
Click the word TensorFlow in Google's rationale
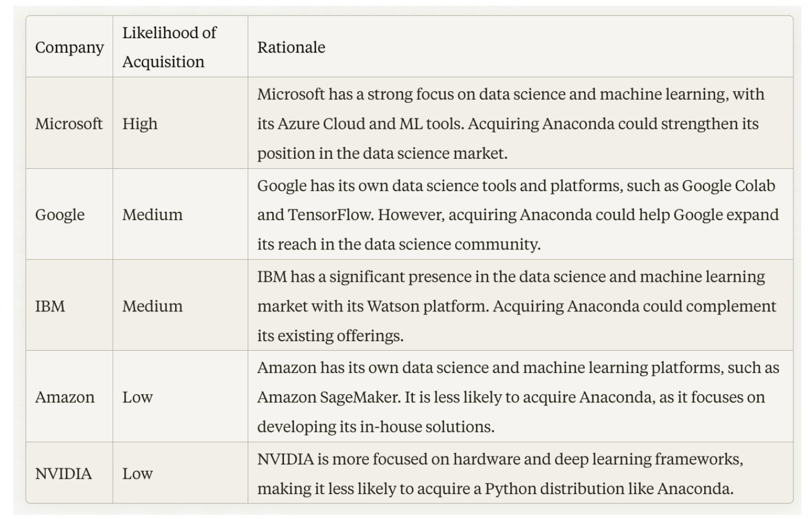pyautogui.click(x=330, y=214)
